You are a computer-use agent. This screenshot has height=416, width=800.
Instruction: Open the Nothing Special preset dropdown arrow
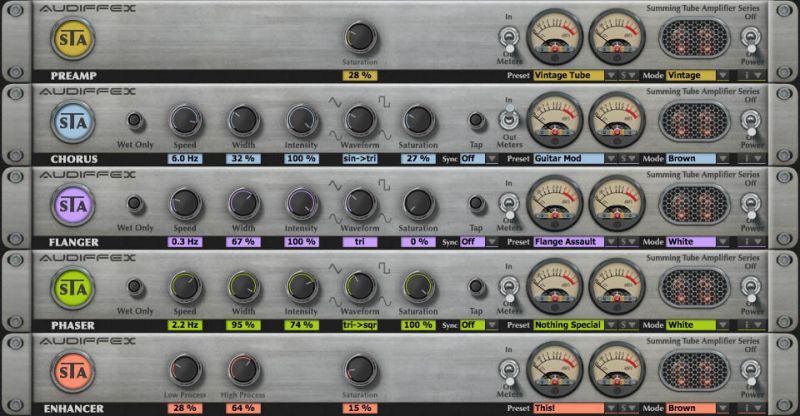(611, 325)
